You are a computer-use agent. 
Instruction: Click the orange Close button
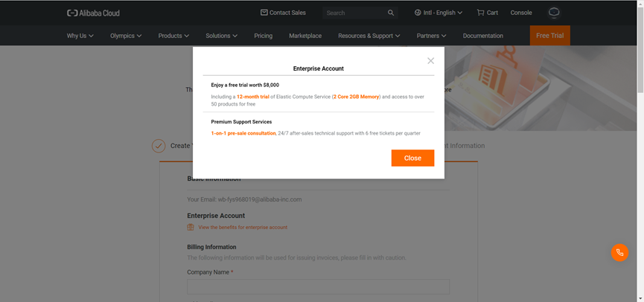tap(412, 158)
